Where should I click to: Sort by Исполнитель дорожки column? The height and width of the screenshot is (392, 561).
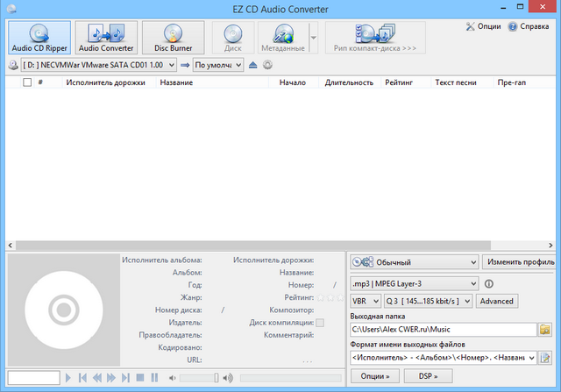(109, 82)
